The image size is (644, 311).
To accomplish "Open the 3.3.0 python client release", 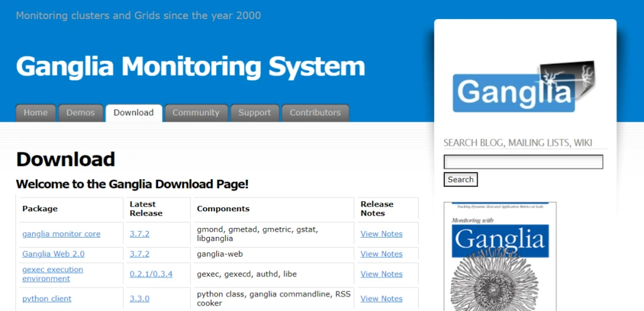I will click(140, 298).
